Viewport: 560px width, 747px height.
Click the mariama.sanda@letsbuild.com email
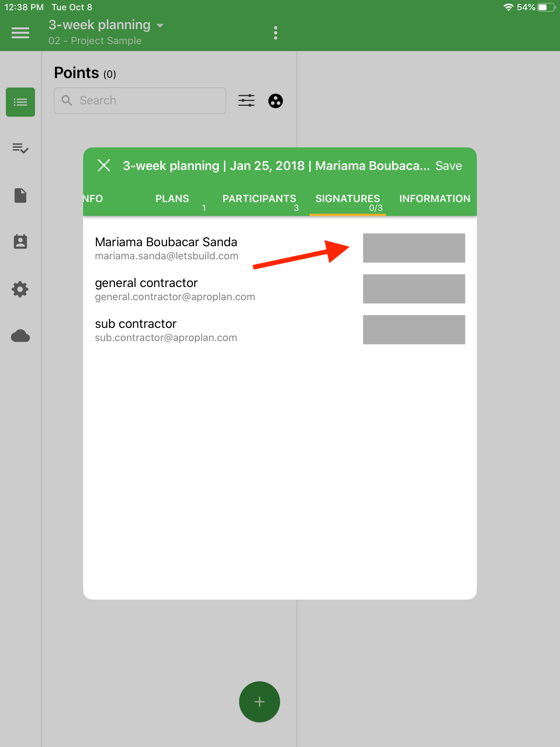(167, 256)
